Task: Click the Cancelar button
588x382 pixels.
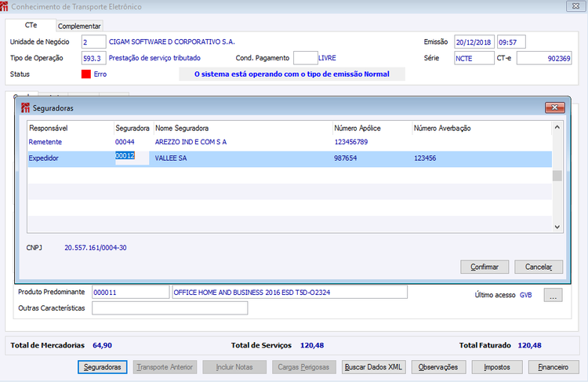Action: click(x=539, y=267)
